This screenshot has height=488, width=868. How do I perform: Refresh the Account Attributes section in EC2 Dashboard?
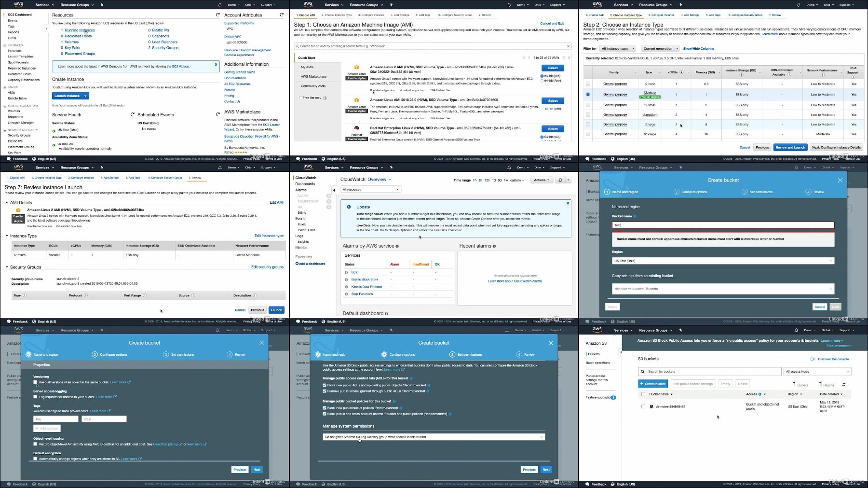pos(282,15)
